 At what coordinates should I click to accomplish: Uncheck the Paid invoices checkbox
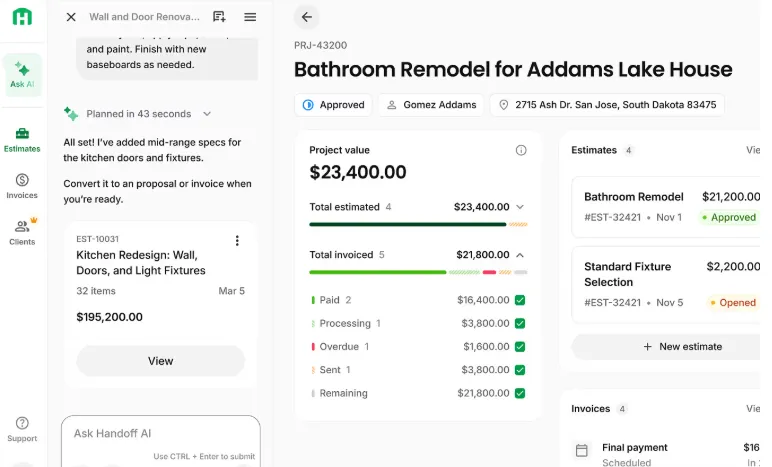[520, 300]
